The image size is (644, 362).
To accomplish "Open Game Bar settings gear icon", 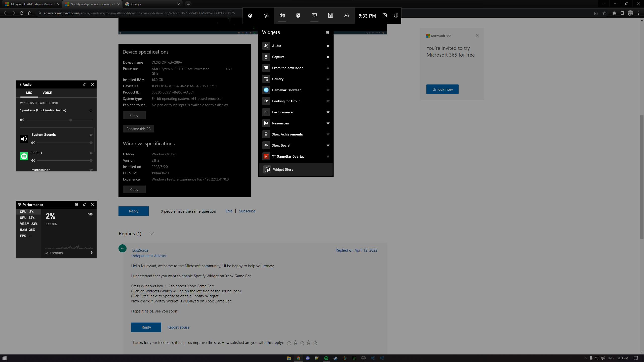I will pyautogui.click(x=396, y=16).
